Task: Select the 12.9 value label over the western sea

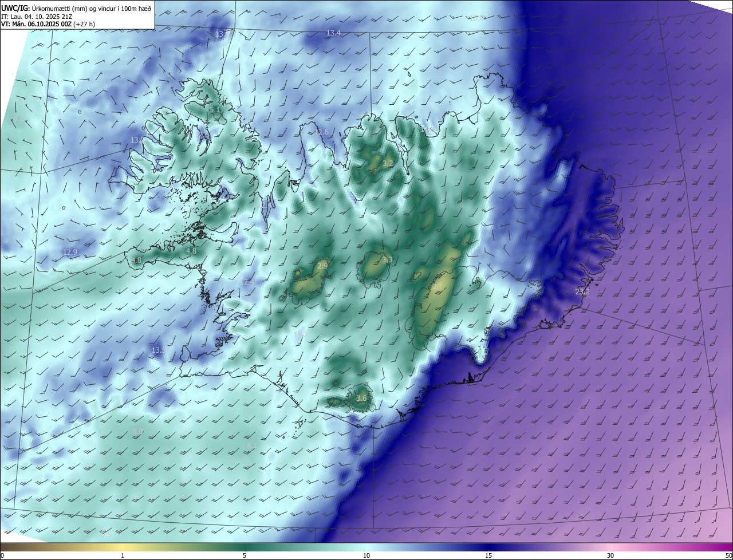Action: point(70,252)
